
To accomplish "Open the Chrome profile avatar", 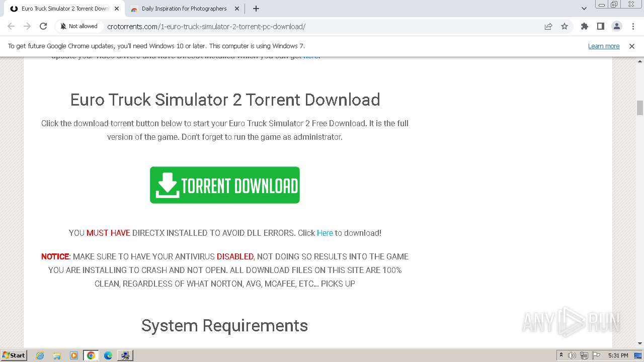I will coord(616,26).
